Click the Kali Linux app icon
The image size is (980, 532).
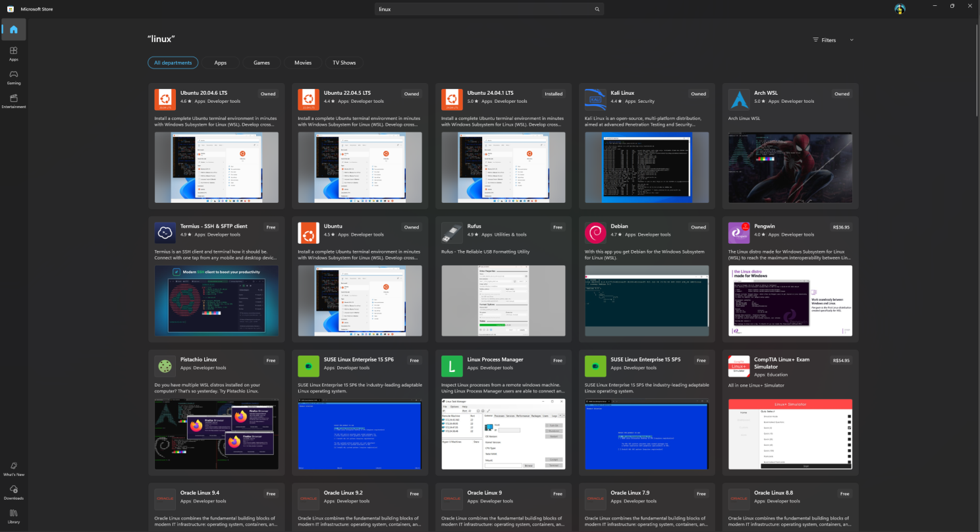coord(595,99)
